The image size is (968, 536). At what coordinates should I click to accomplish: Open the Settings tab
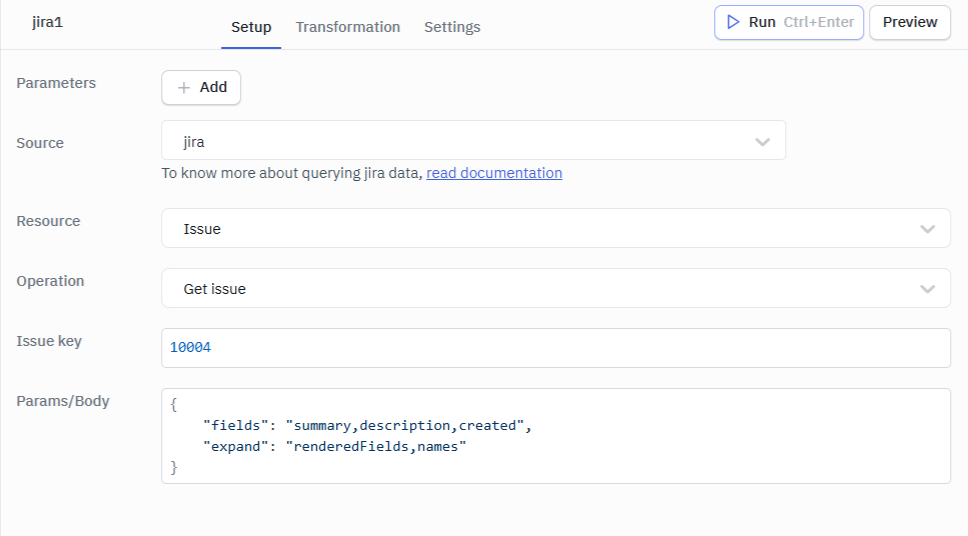click(452, 27)
